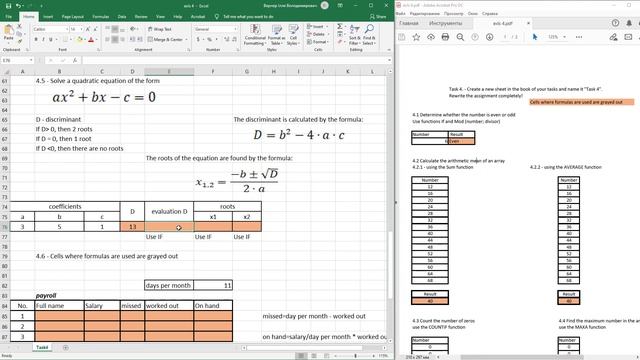Select column E header

click(x=169, y=71)
